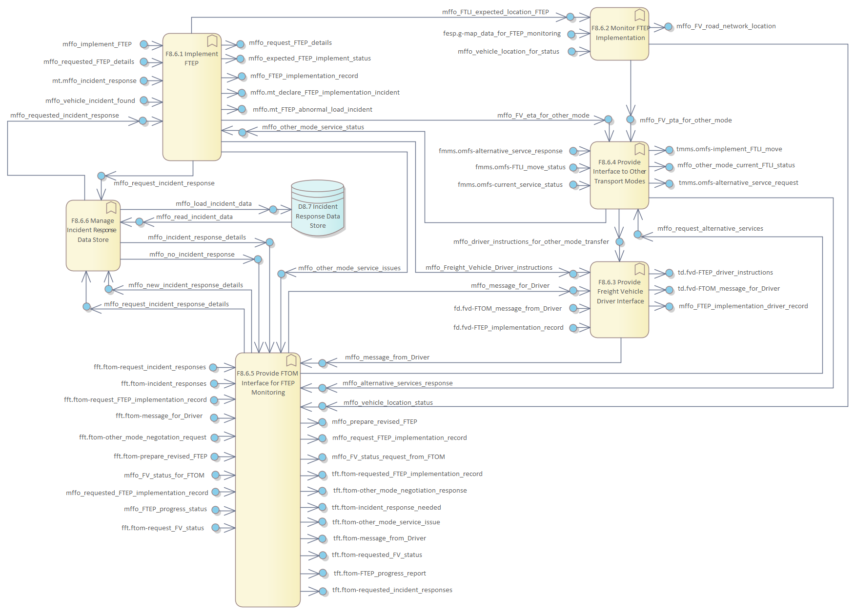Select the fesp.g-map_data_for_FTEP_monitoring label

coord(502,34)
